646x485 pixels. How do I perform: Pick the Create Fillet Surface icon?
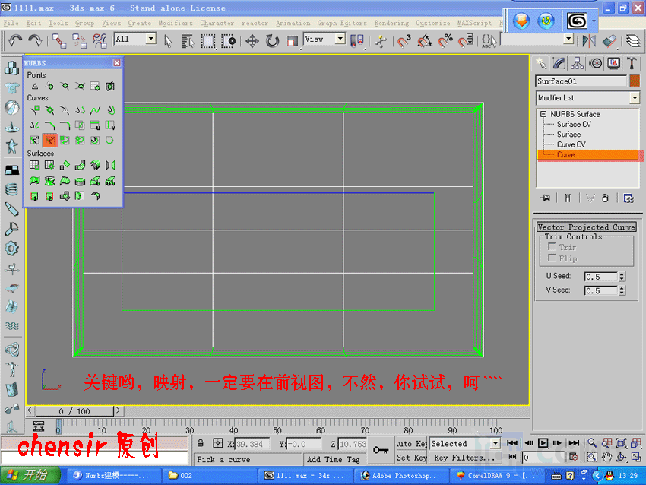click(95, 196)
